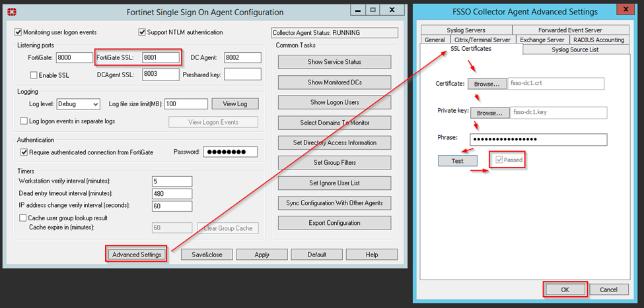Click Select Domains To Monitor button
This screenshot has height=308, width=644.
[x=334, y=123]
